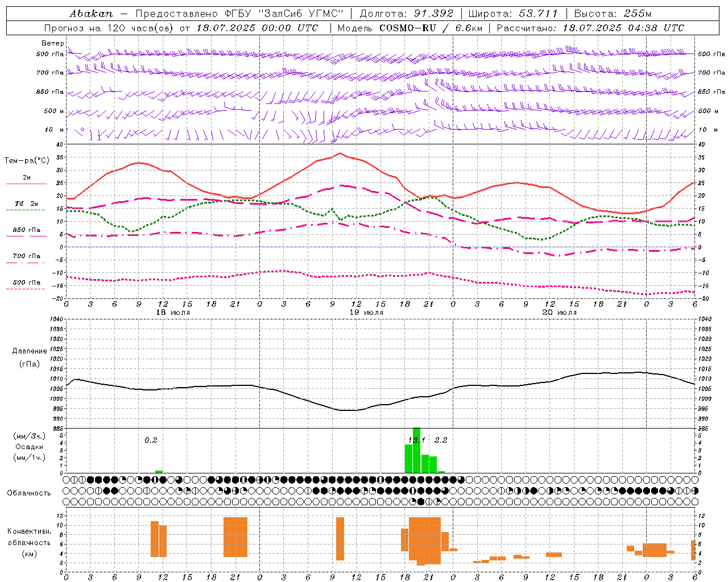Click the peak of red 2м temperature curve

[x=340, y=153]
